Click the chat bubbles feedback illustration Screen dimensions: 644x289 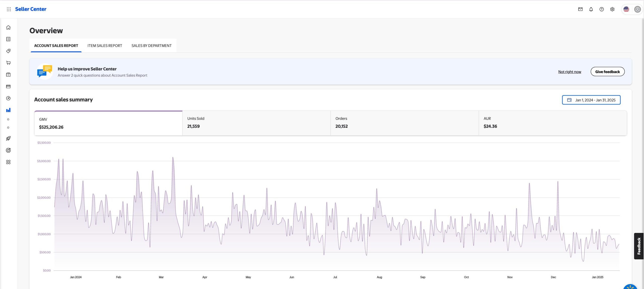(45, 71)
